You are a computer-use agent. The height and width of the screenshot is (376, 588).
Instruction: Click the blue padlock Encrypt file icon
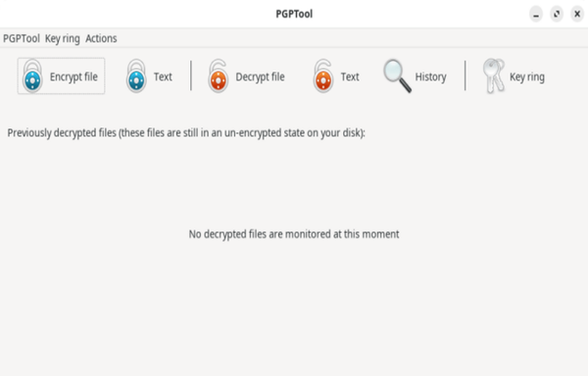point(32,76)
